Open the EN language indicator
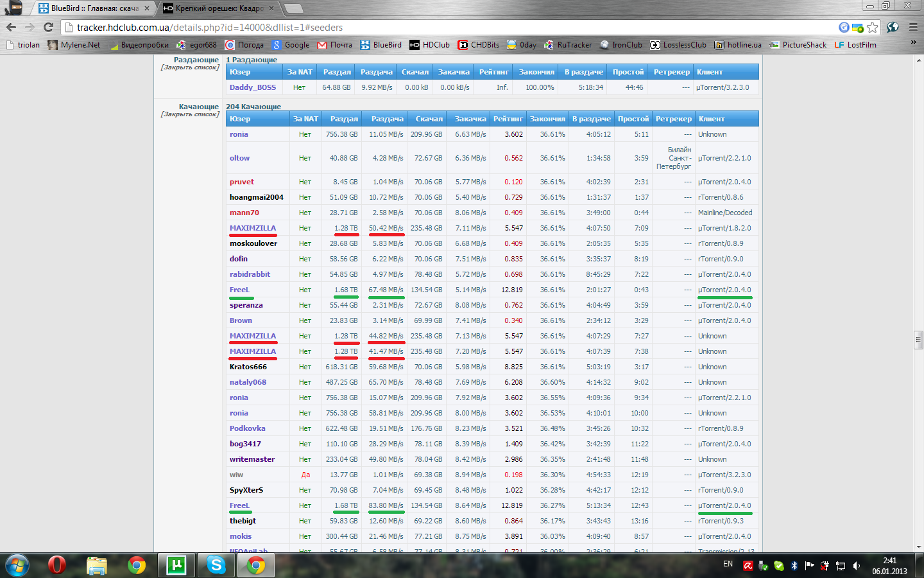The height and width of the screenshot is (578, 924). 728,564
